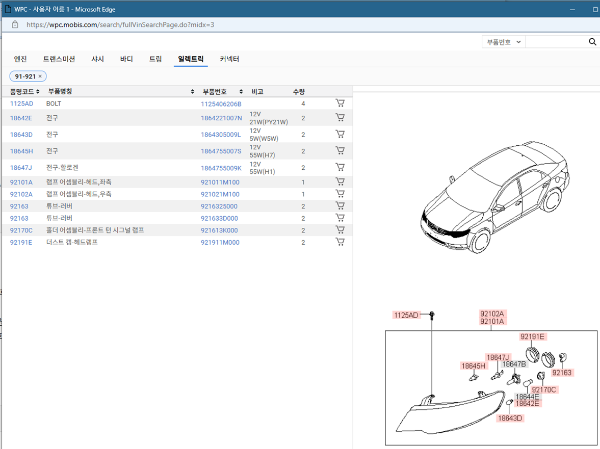Screen dimensions: 600x449
Task: Select 1125AD label in the diagram
Action: (406, 315)
